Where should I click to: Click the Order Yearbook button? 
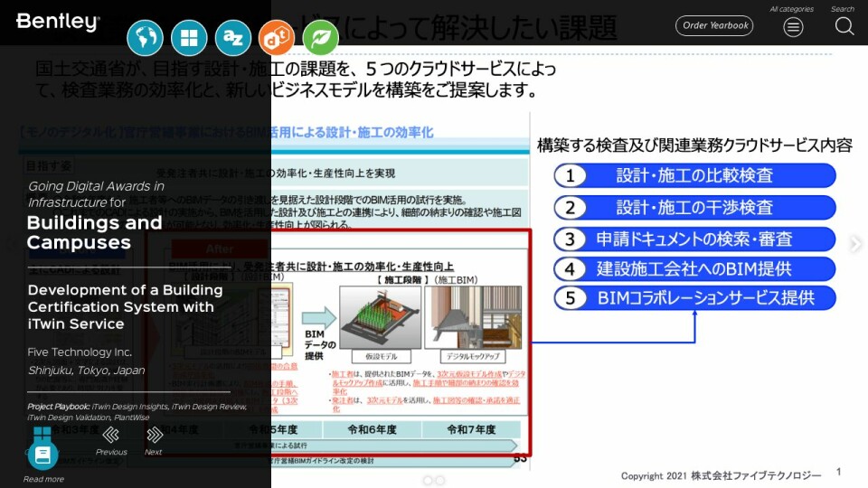point(714,25)
